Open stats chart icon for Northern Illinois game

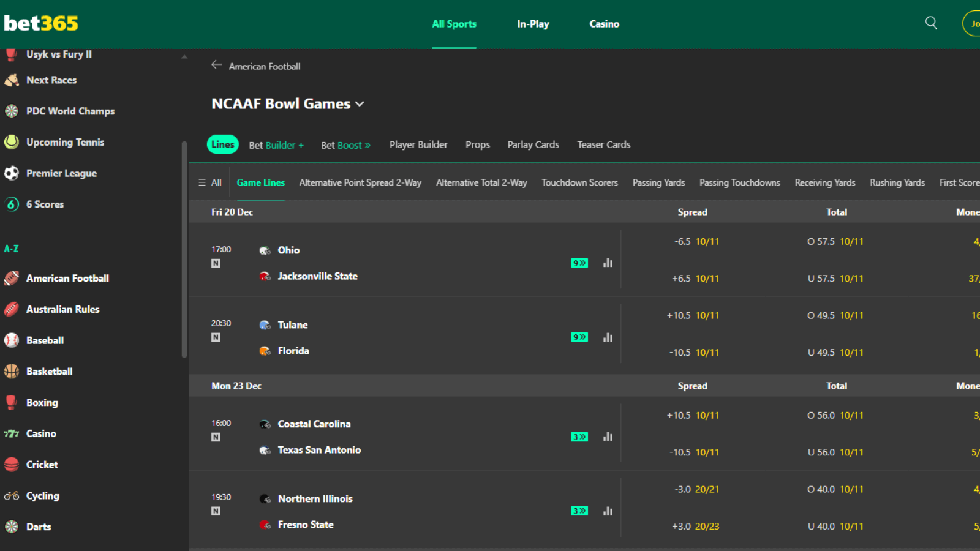[608, 511]
